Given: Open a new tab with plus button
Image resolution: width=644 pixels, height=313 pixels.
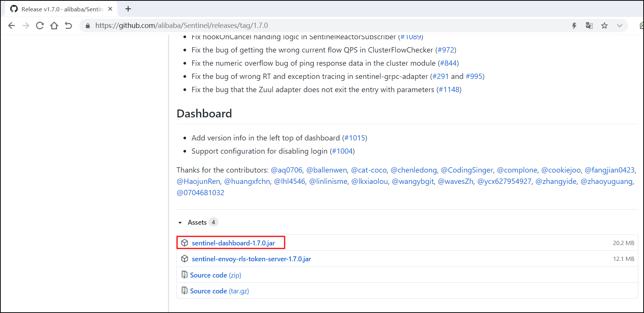Looking at the screenshot, I should click(128, 9).
